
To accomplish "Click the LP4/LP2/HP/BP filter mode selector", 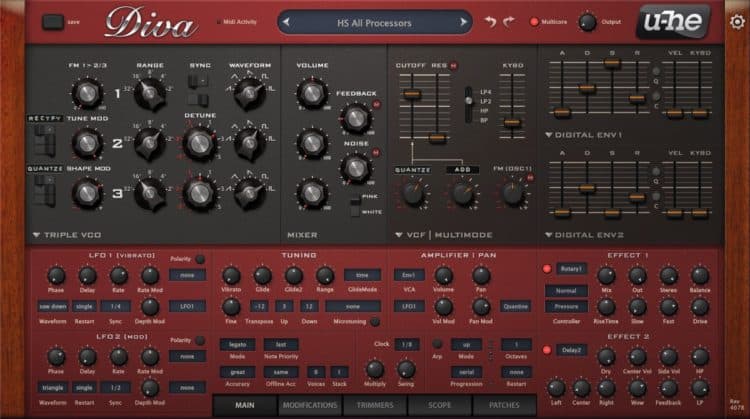I will click(469, 106).
